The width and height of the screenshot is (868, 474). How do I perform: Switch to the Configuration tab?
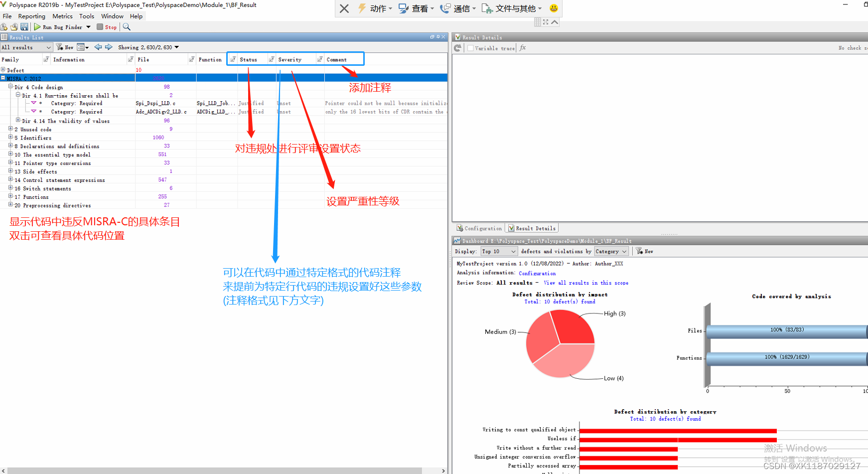(479, 228)
